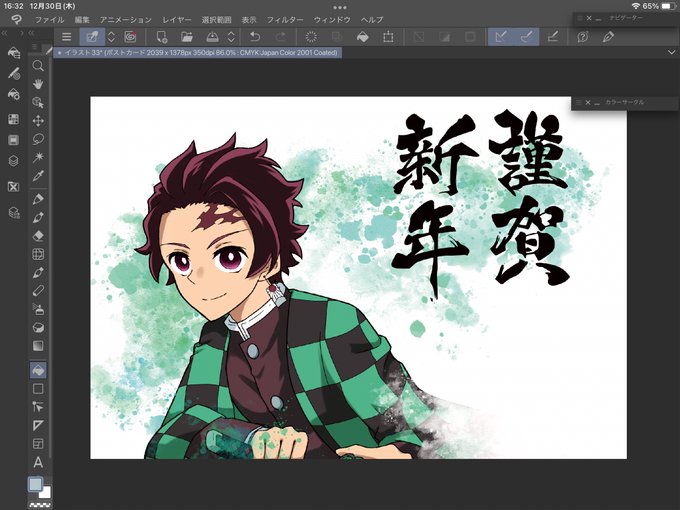The height and width of the screenshot is (510, 680).
Task: Toggle the first highlighted ruler snap button
Action: click(x=501, y=37)
